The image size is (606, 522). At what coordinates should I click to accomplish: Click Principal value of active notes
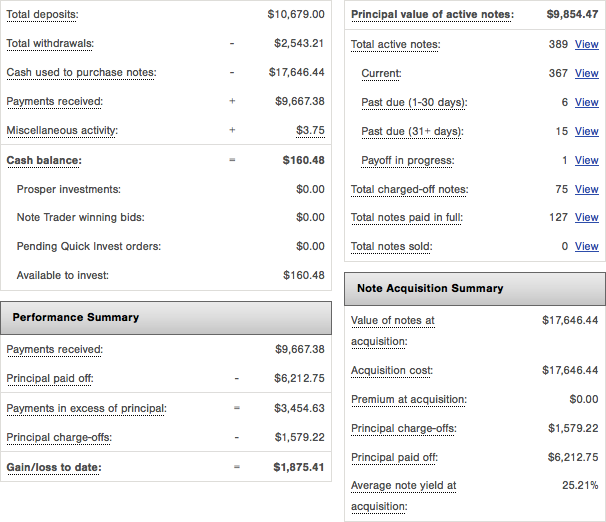432,15
